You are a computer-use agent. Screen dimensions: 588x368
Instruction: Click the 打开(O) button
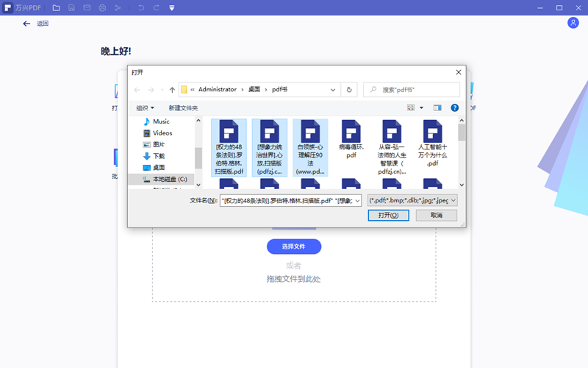[388, 215]
